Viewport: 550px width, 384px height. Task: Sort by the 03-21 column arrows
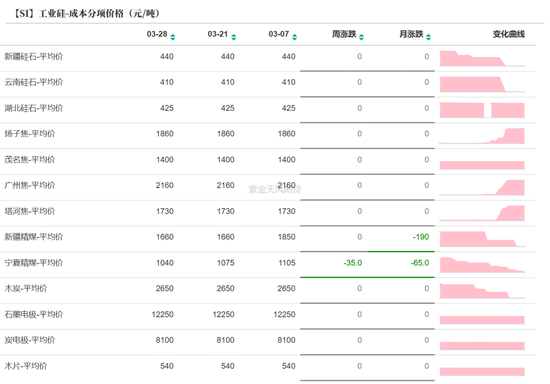pos(234,37)
